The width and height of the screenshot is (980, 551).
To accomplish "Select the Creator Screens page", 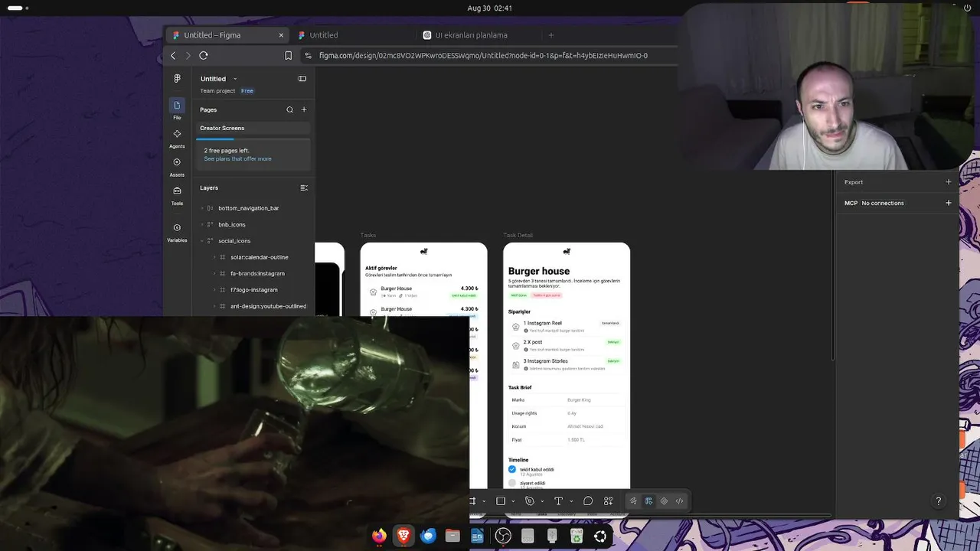I will (253, 128).
